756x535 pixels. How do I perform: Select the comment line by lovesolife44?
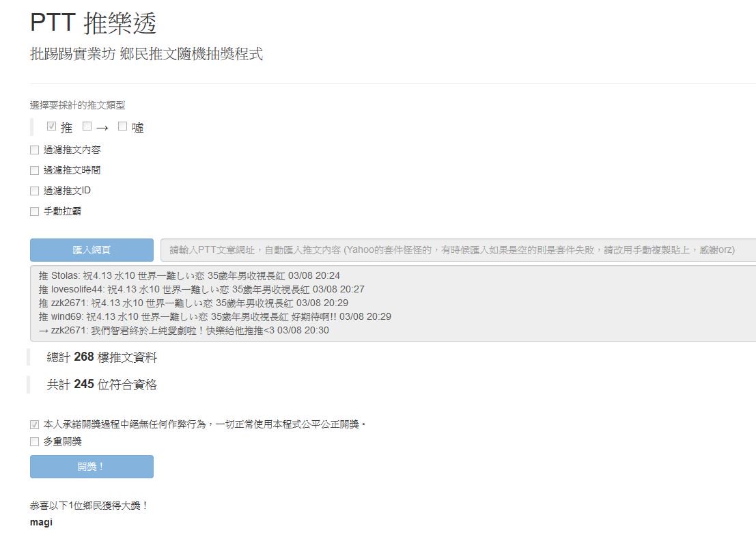pyautogui.click(x=201, y=289)
